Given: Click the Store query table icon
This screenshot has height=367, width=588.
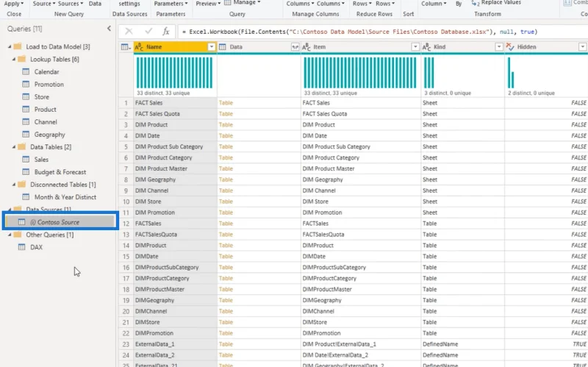Looking at the screenshot, I should pos(26,97).
